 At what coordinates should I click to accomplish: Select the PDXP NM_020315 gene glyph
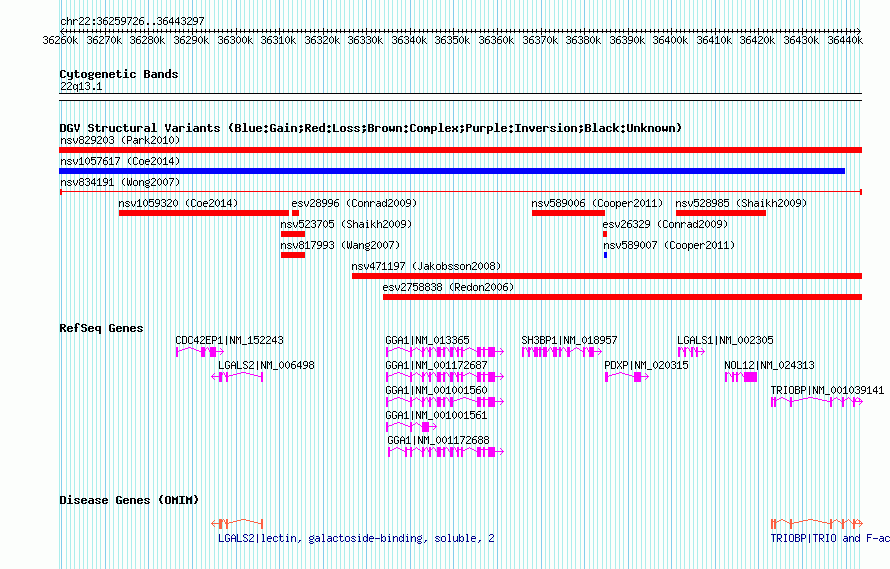click(627, 377)
